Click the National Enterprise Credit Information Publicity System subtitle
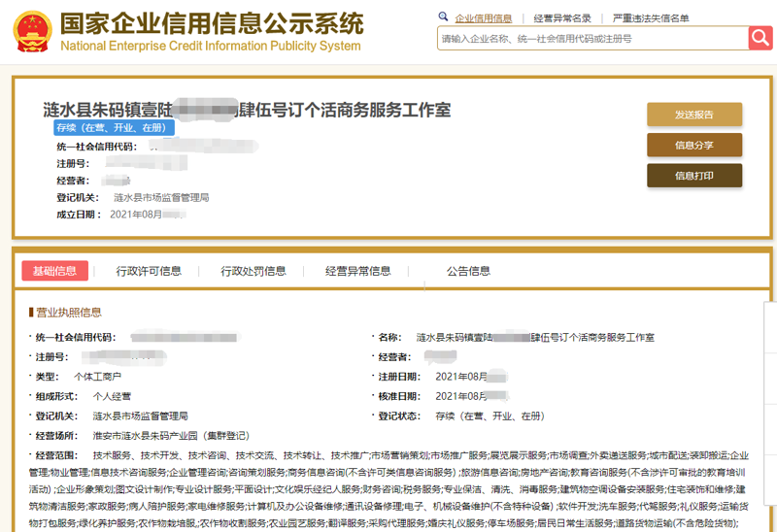 point(211,46)
